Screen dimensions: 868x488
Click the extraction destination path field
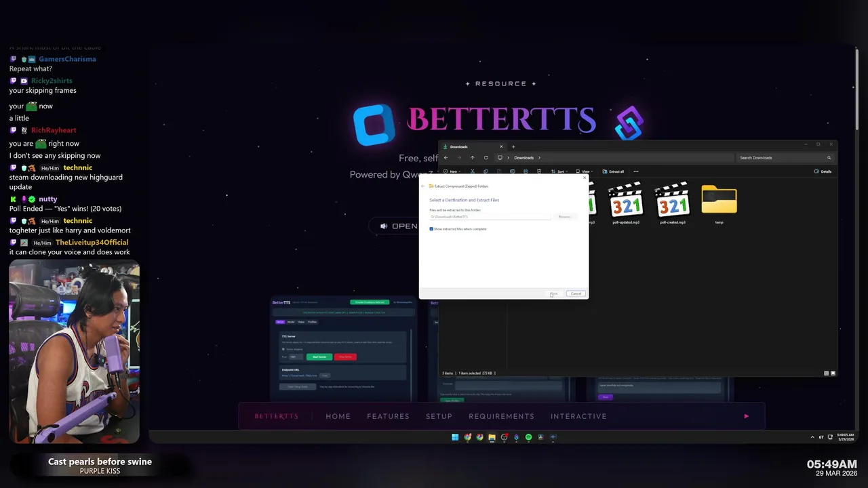pos(490,217)
